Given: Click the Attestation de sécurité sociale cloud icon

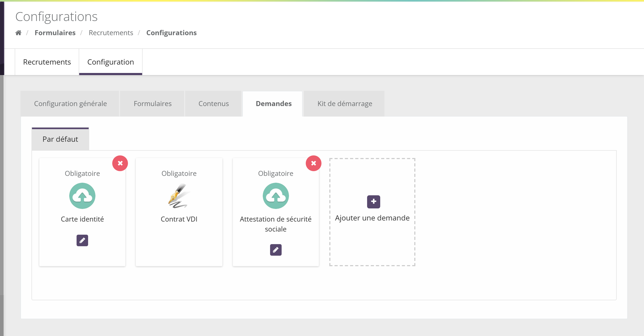Looking at the screenshot, I should 276,196.
